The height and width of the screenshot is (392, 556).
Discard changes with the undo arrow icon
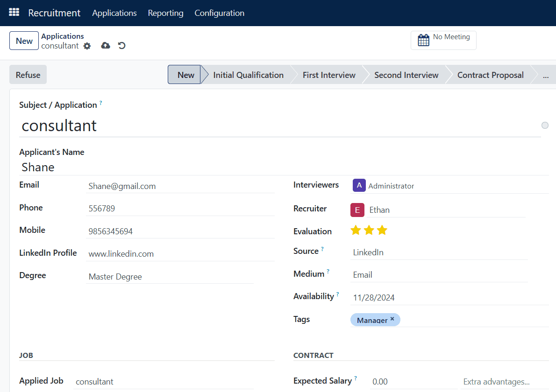[121, 45]
